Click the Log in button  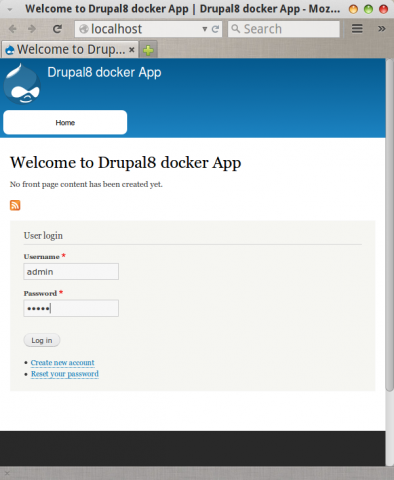[x=42, y=340]
